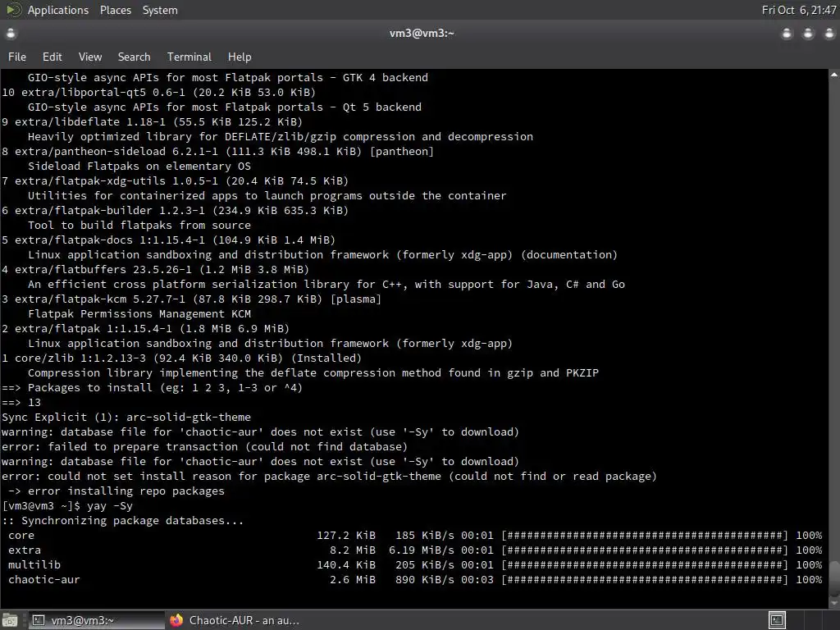
Task: Click the 'Packages to install' prompt line
Action: (x=152, y=387)
